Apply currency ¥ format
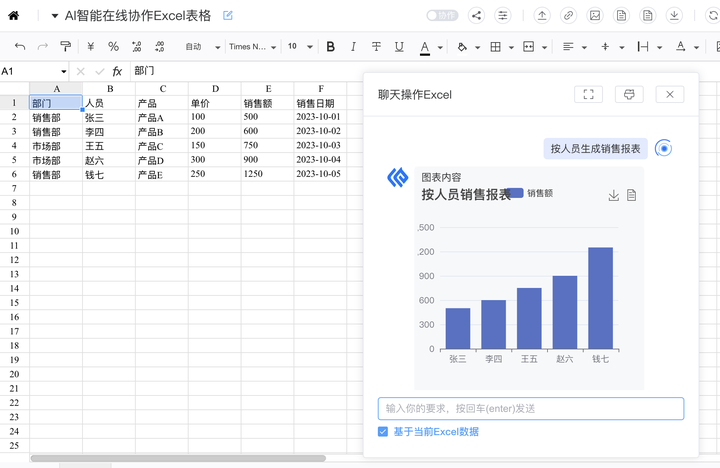Image resolution: width=720 pixels, height=468 pixels. click(x=90, y=46)
